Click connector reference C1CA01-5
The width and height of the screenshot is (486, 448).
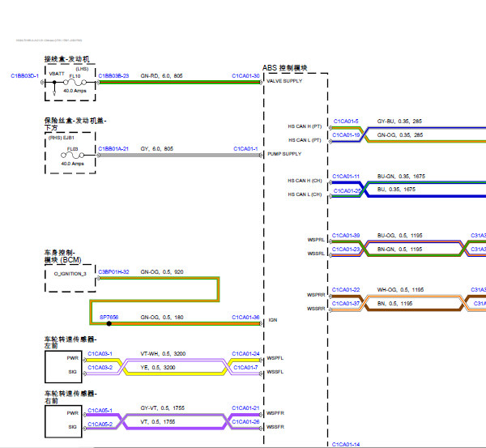346,122
